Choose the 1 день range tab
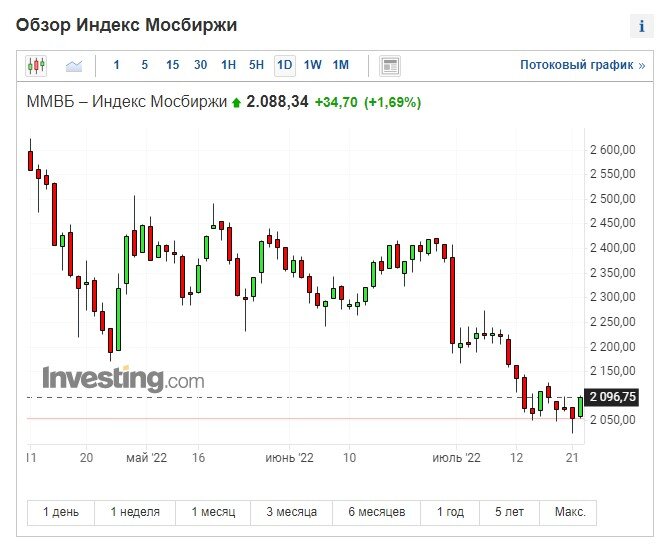This screenshot has width=669, height=545. 61,512
